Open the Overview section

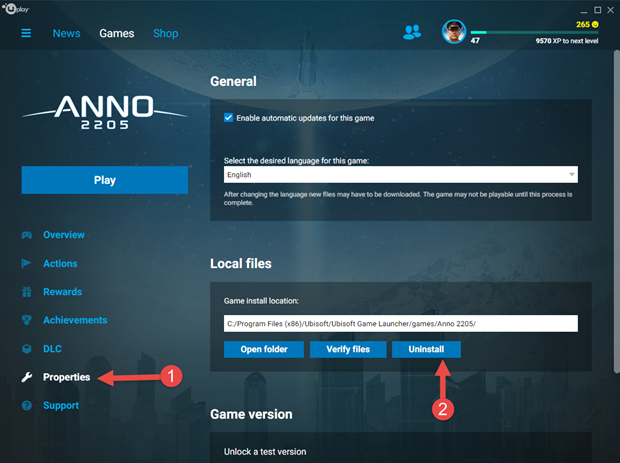coord(64,235)
